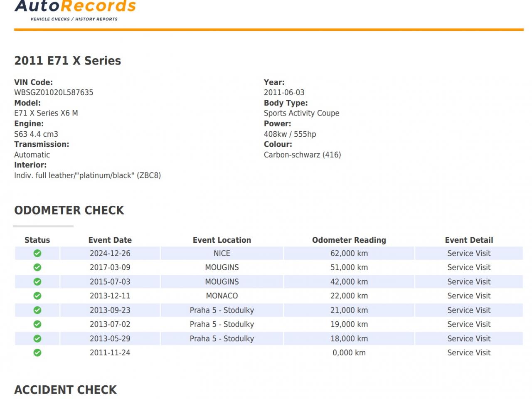Click engine value S63 4.4 cm3
Image resolution: width=532 pixels, height=399 pixels.
(36, 134)
